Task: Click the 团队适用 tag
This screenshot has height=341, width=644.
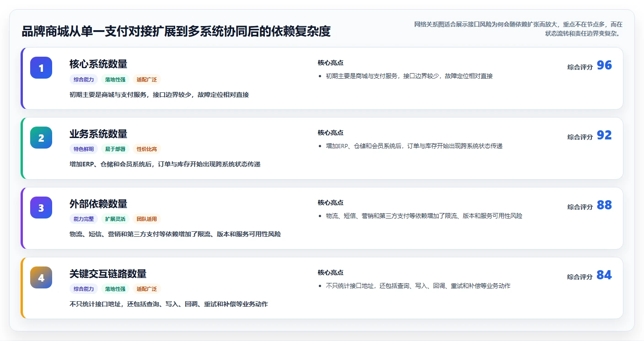Action: pyautogui.click(x=147, y=219)
